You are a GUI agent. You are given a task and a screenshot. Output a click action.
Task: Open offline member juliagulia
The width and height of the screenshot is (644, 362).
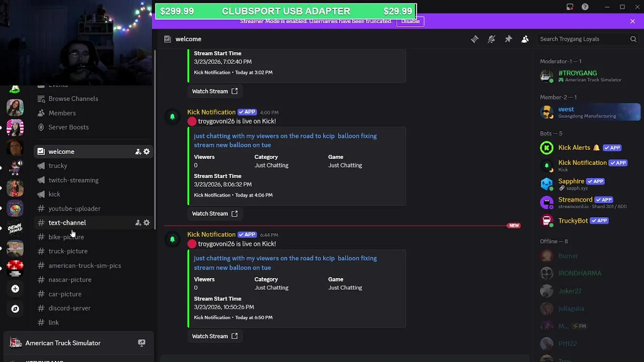[x=588, y=308]
